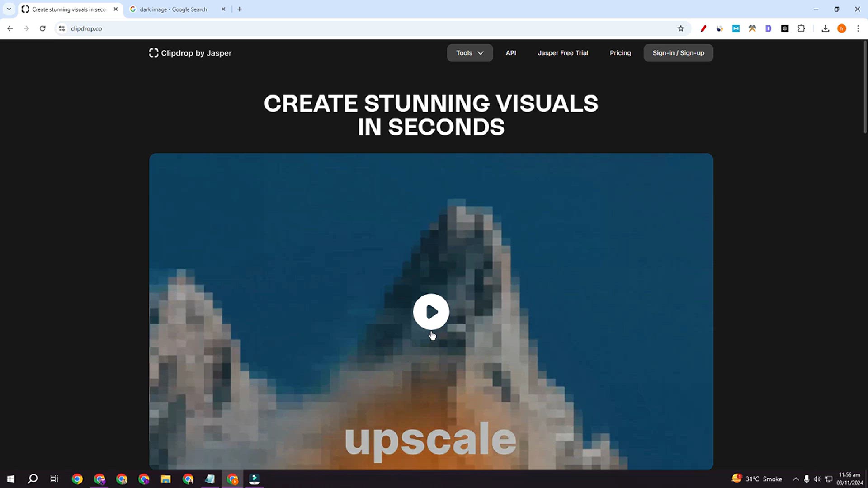Click the blue and yellow swirl extension icon

[720, 28]
